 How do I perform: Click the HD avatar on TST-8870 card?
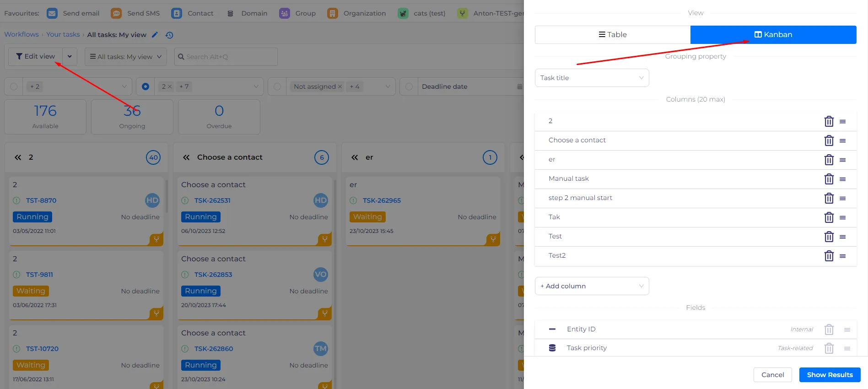click(x=152, y=200)
